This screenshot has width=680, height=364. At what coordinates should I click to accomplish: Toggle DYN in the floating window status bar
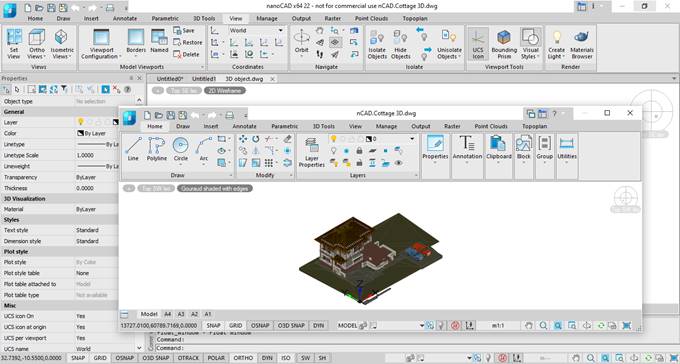(x=318, y=325)
